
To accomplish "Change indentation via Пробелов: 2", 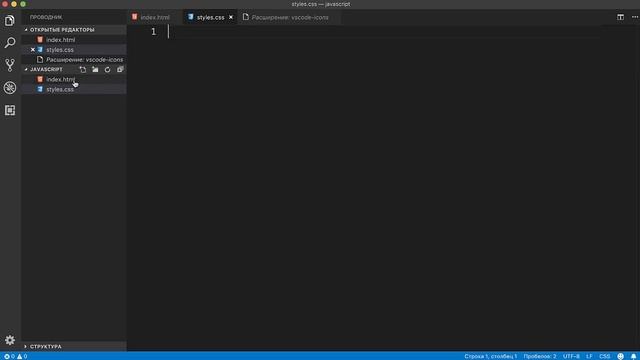I will pos(540,356).
